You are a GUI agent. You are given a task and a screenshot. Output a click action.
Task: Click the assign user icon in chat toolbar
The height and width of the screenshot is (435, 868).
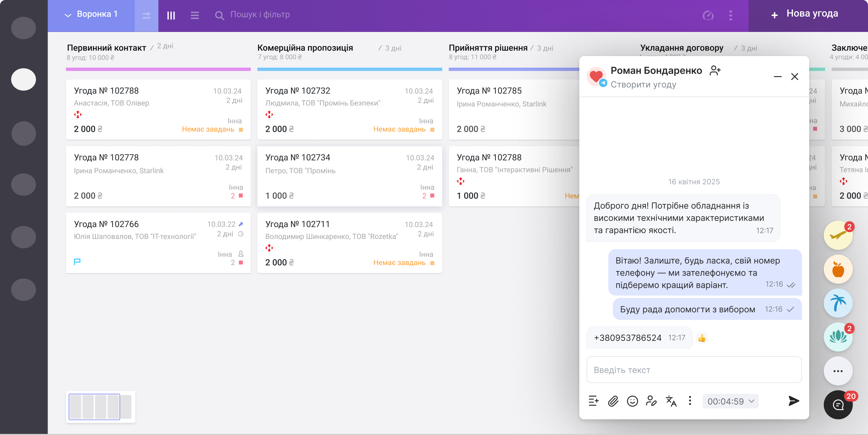pos(651,401)
